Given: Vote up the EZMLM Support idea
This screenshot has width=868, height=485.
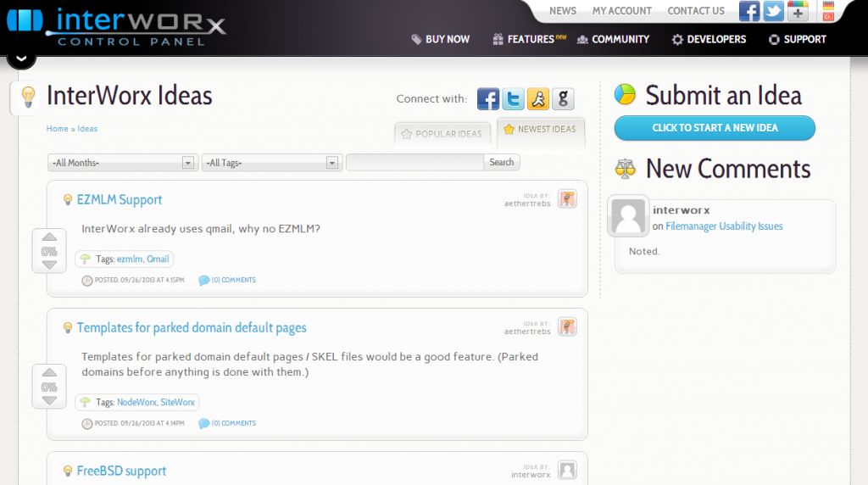Looking at the screenshot, I should [x=49, y=237].
